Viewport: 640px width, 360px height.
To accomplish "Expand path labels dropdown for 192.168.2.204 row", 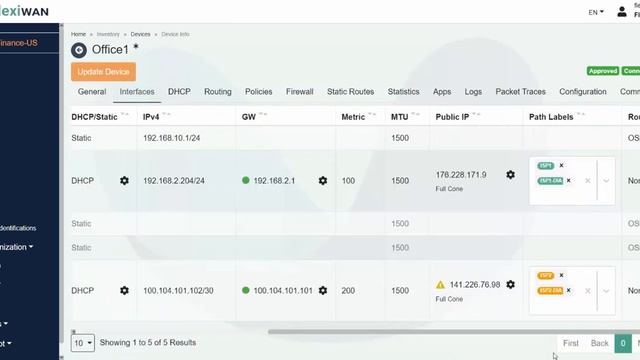I will 606,180.
